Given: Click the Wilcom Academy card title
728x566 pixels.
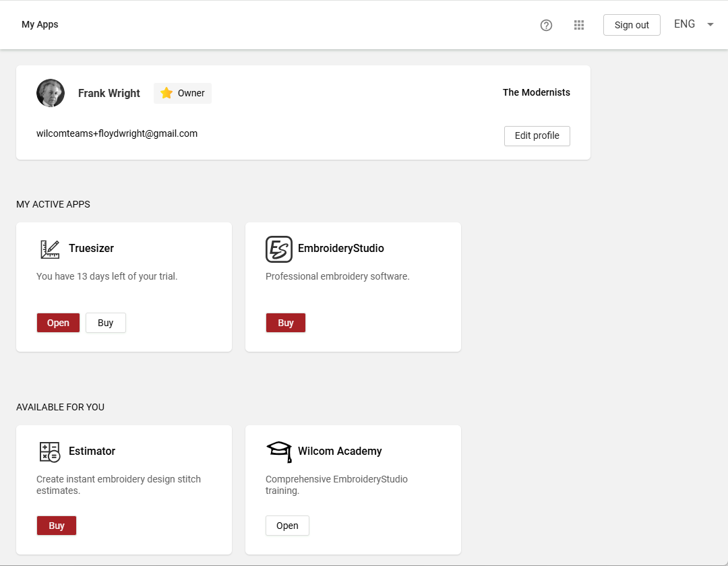Looking at the screenshot, I should (x=340, y=451).
